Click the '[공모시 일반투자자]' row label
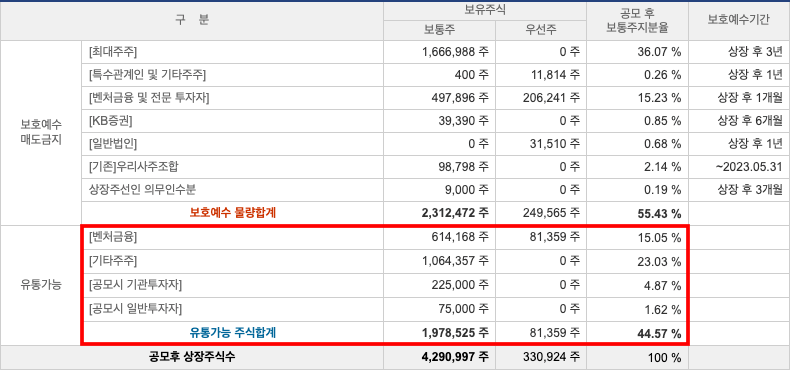791x371 pixels. pos(135,308)
